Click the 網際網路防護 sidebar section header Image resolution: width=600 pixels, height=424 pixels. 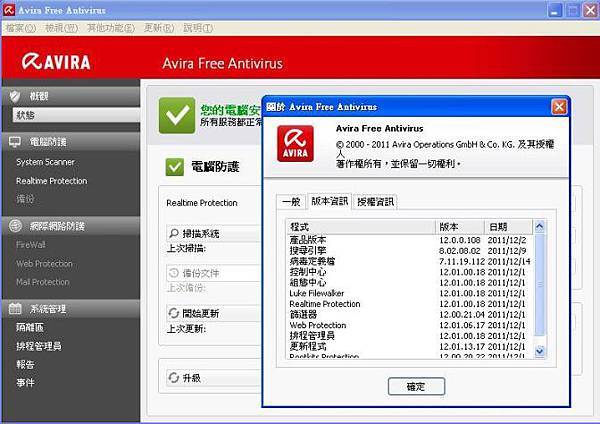click(71, 226)
